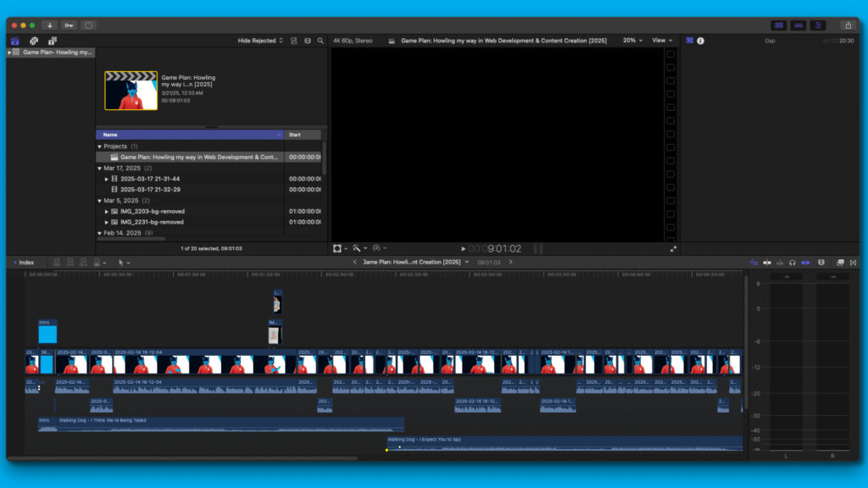
Task: Open the Select arrow tool menu
Action: [x=124, y=263]
